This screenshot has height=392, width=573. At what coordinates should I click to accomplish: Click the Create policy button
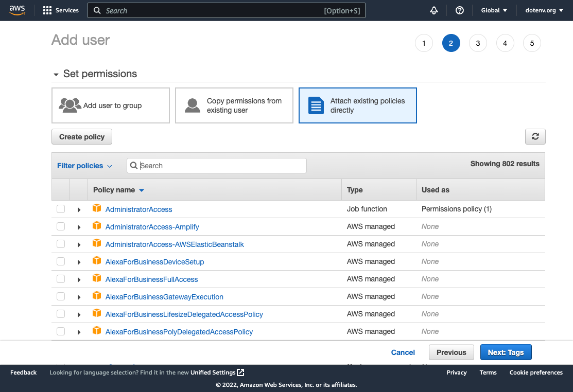point(81,136)
